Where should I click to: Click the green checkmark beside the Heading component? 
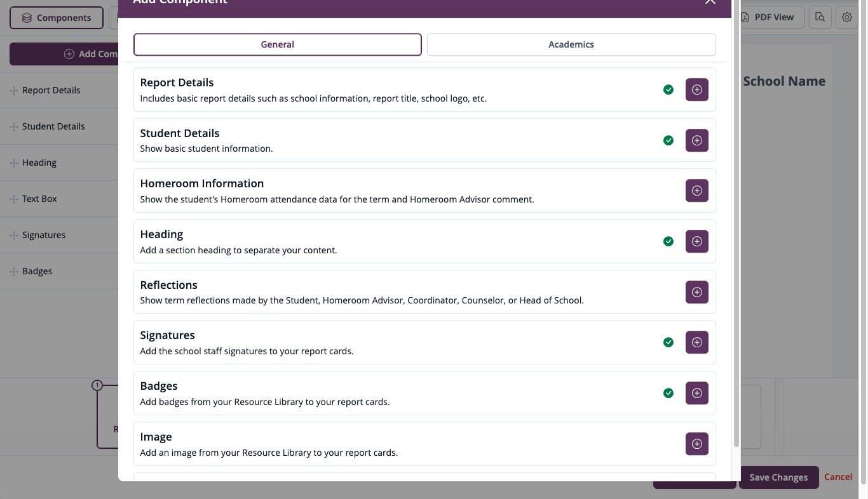[x=668, y=241]
